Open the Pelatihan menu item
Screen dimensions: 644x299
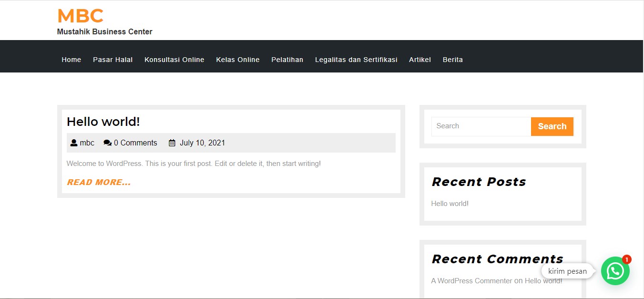[287, 60]
